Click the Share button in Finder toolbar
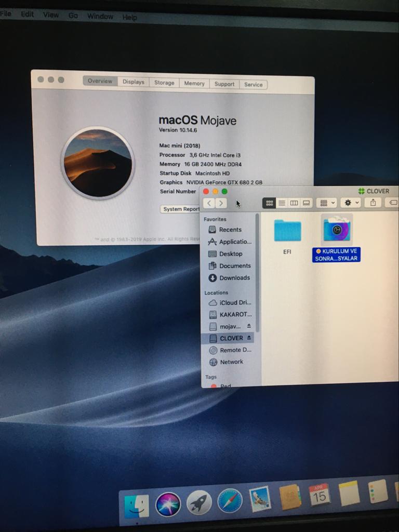 click(x=373, y=203)
